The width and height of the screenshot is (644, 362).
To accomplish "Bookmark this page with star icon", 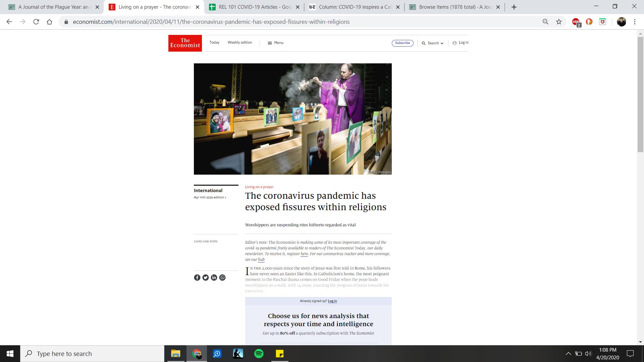I will pos(559,22).
